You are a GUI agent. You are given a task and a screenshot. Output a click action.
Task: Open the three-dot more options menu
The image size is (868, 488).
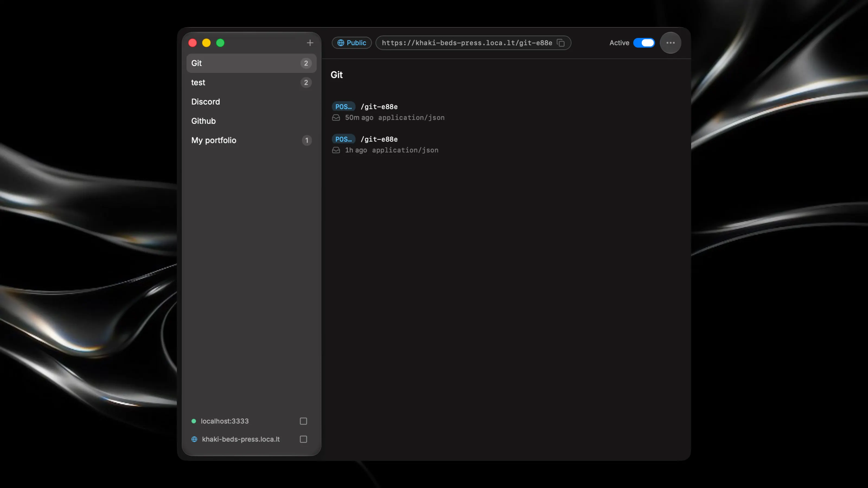pyautogui.click(x=671, y=43)
